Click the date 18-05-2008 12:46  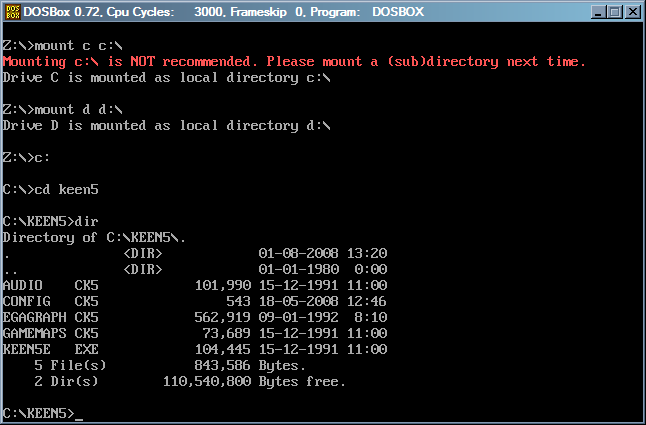tap(323, 301)
